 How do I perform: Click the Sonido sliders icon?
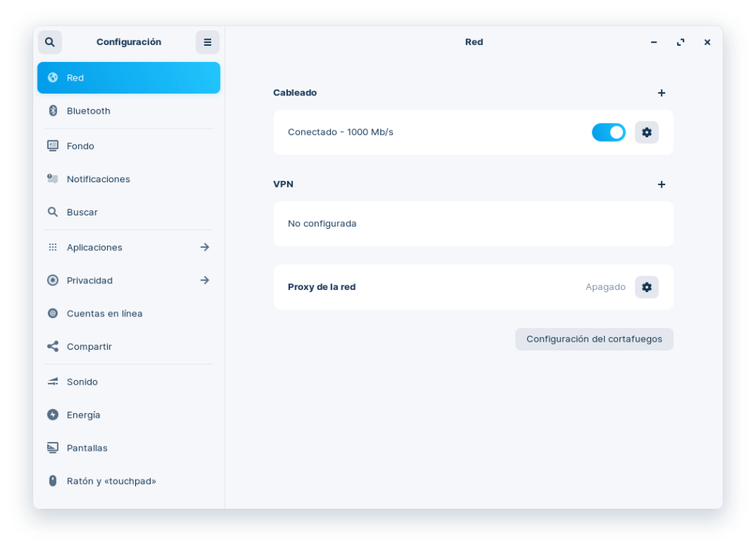coord(52,381)
